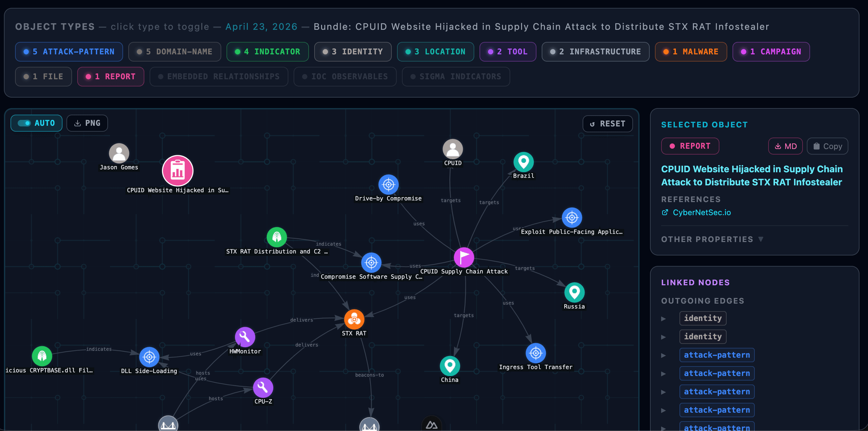Click the Drive-by Compromise attack-pattern icon
The width and height of the screenshot is (868, 431).
click(x=388, y=184)
